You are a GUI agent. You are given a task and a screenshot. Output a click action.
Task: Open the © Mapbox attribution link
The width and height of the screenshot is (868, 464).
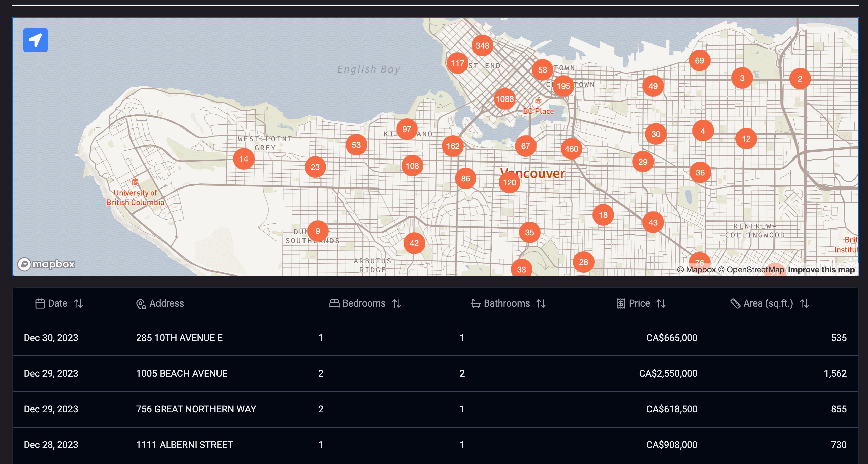pyautogui.click(x=696, y=270)
